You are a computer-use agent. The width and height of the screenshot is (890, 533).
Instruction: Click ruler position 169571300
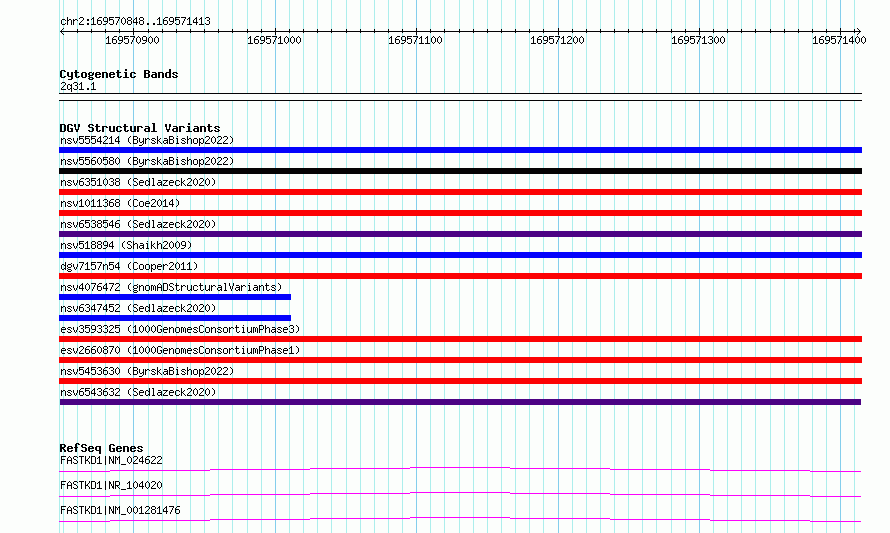(x=698, y=40)
